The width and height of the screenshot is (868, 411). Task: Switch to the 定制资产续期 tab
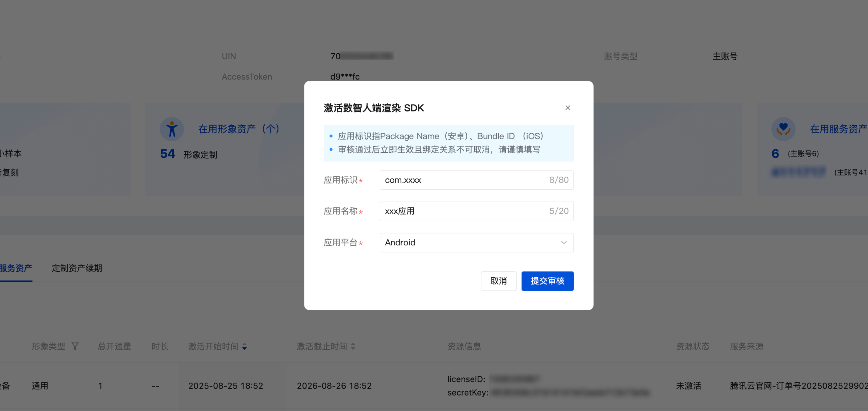click(77, 268)
